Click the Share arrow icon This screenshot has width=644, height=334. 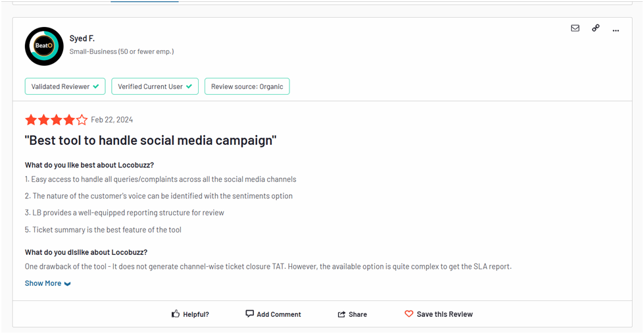341,314
